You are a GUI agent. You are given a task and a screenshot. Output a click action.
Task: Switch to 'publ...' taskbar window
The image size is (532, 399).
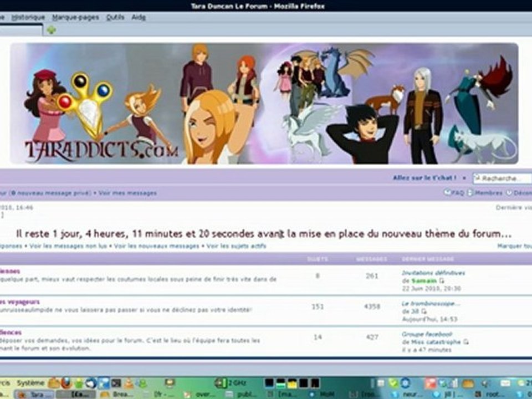[x=242, y=395]
